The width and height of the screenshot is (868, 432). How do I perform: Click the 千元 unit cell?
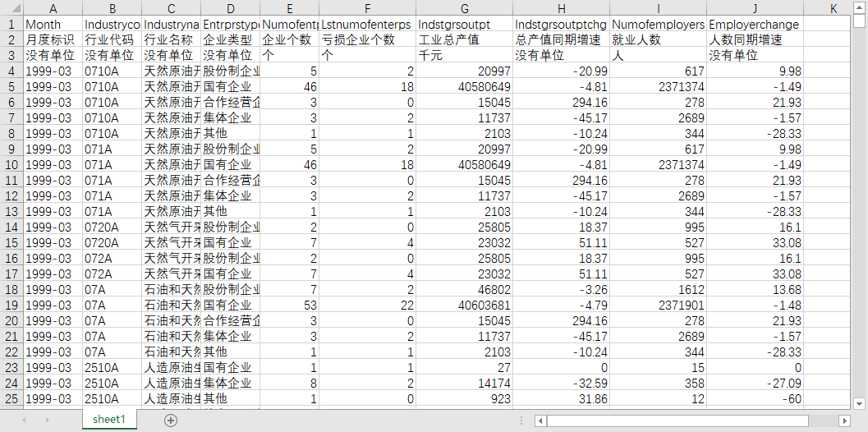pyautogui.click(x=465, y=55)
